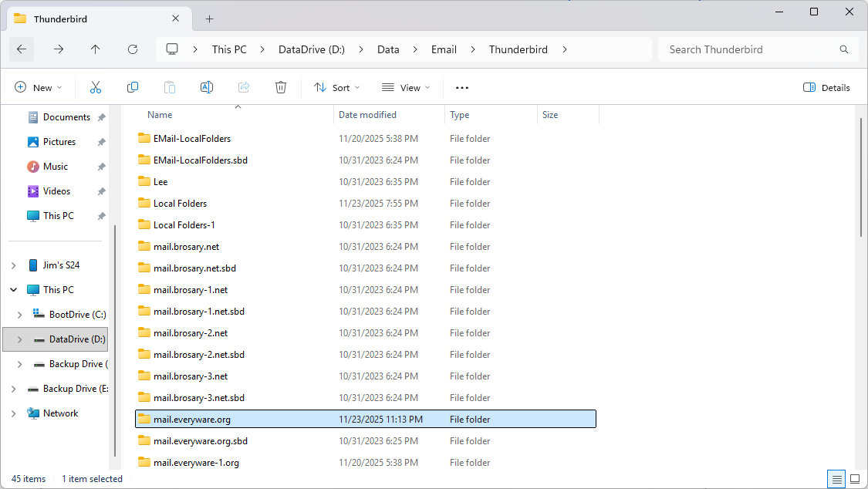
Task: Switch to large thumbnails view in status bar
Action: tap(854, 479)
